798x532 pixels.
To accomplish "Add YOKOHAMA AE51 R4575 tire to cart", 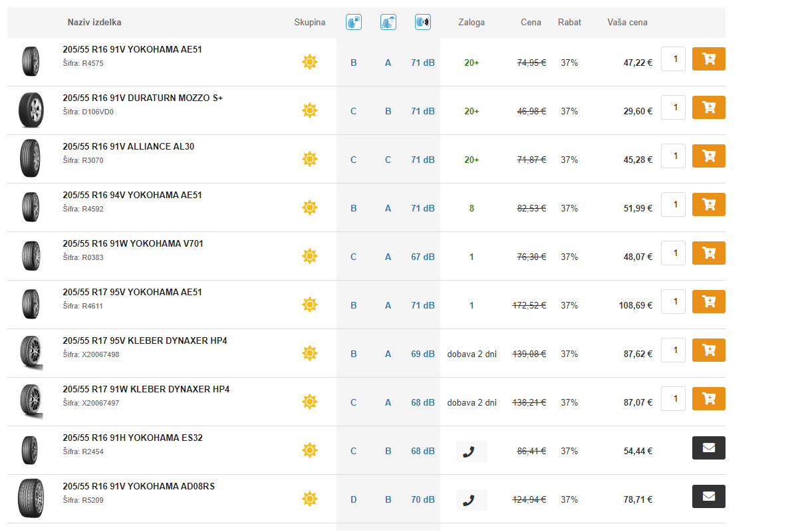I will (x=709, y=59).
